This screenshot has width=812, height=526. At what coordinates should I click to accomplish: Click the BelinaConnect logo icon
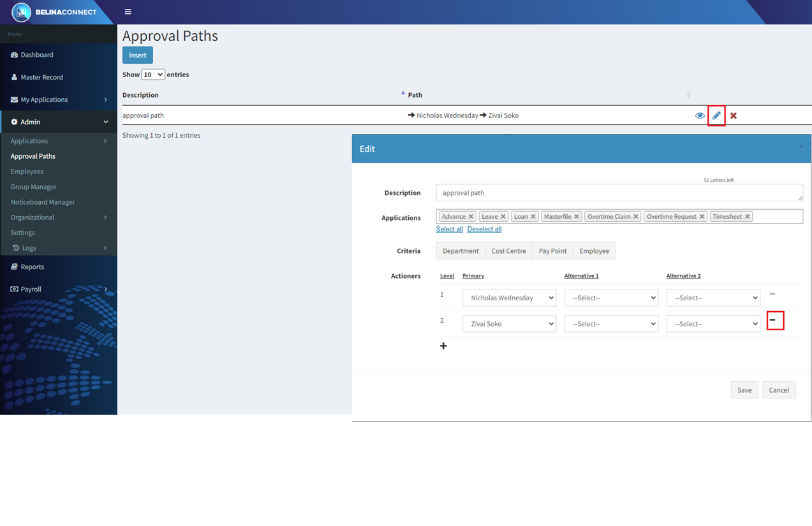click(x=21, y=12)
